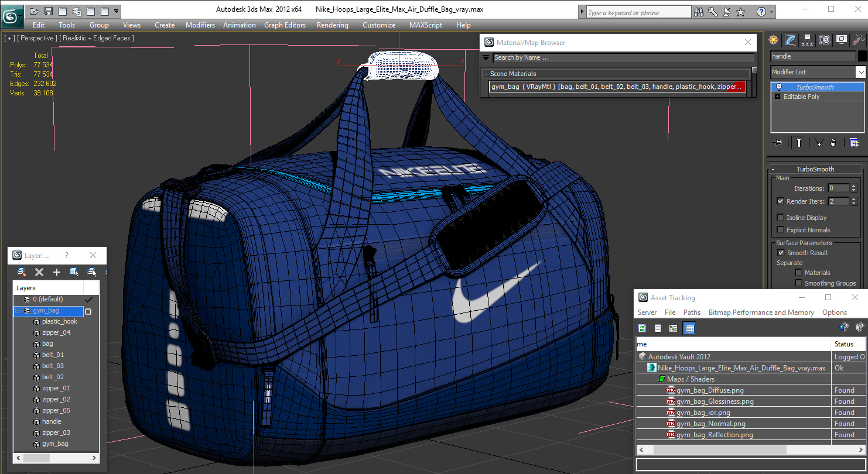
Task: Click Remove Modifier trash icon
Action: [x=833, y=142]
